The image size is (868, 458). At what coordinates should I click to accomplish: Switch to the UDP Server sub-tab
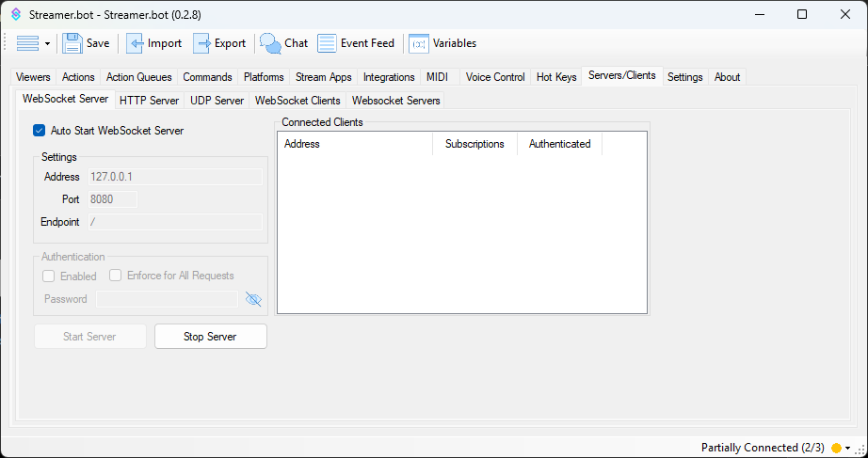click(217, 100)
